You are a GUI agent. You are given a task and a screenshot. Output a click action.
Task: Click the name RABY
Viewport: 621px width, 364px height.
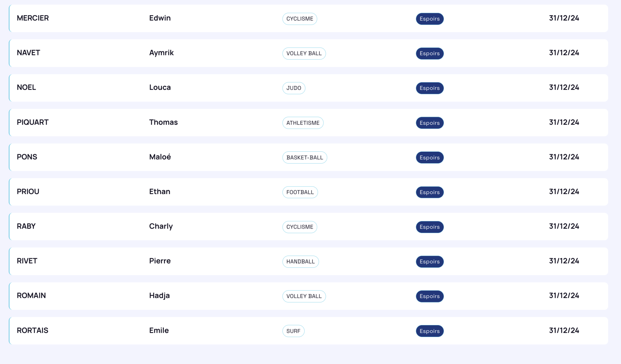[26, 226]
